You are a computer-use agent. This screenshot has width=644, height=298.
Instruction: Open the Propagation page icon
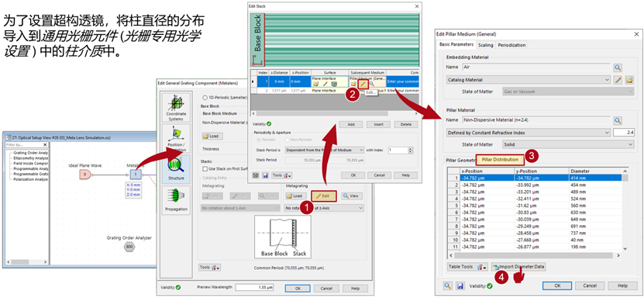pyautogui.click(x=176, y=199)
